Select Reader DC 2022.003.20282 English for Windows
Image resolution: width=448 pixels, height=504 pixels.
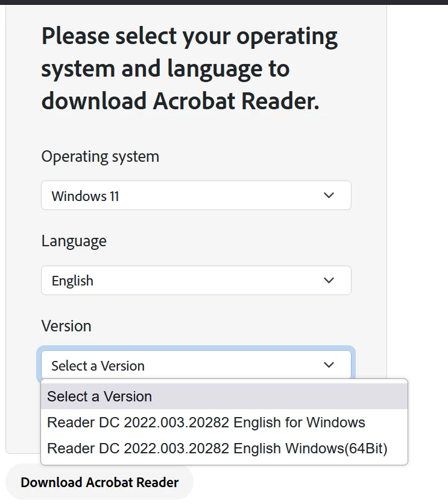pos(224,423)
